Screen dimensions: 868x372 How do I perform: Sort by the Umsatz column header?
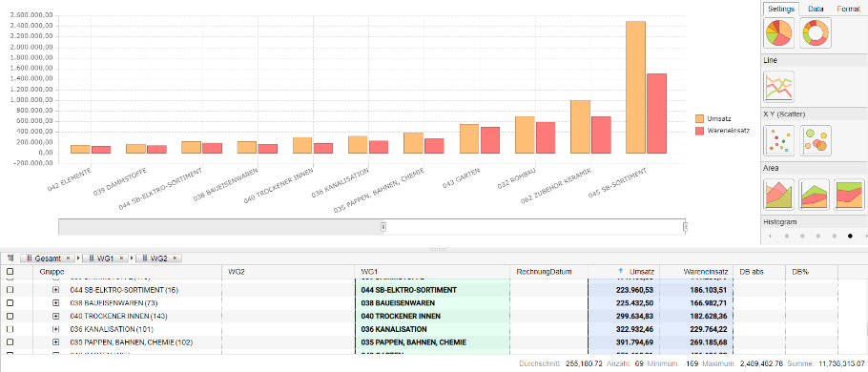(624, 272)
